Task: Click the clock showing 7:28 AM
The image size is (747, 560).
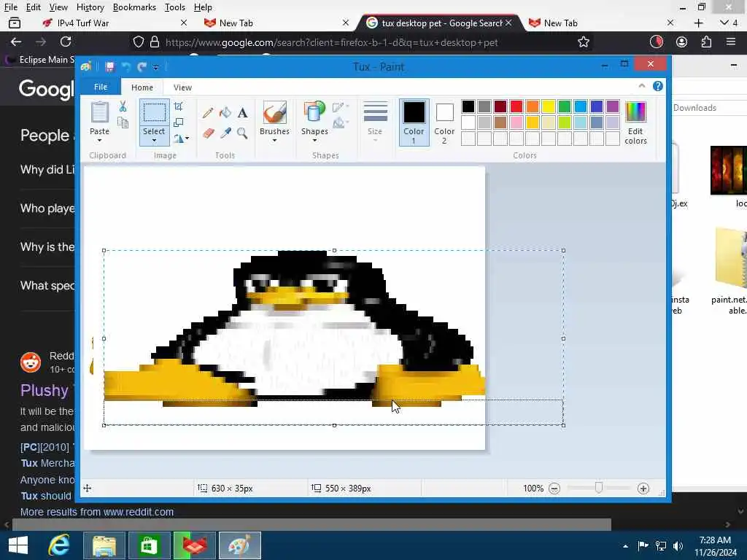Action: tap(715, 540)
